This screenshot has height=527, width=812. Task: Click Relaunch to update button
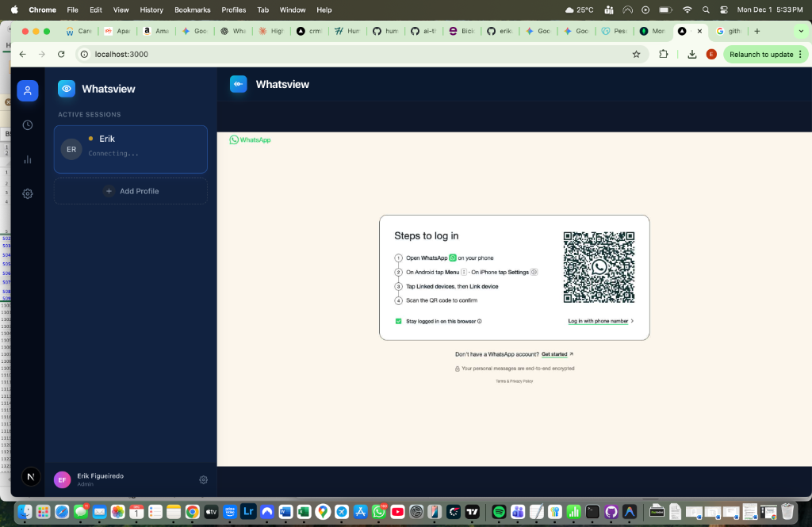coord(760,55)
